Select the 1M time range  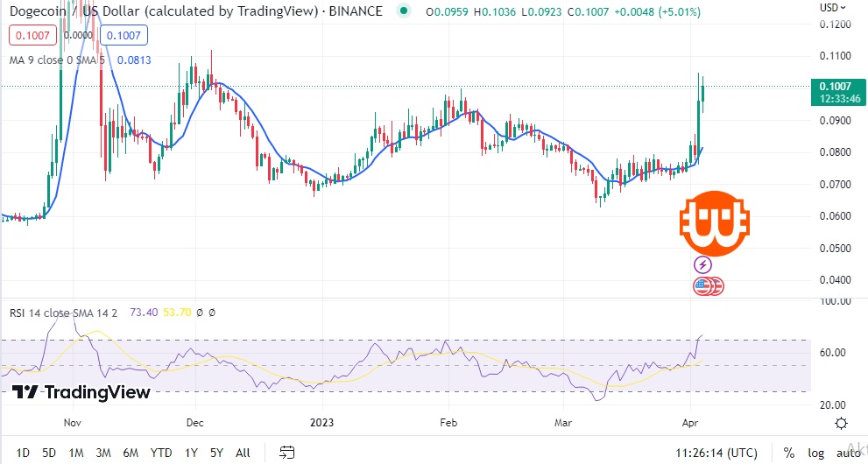point(76,453)
